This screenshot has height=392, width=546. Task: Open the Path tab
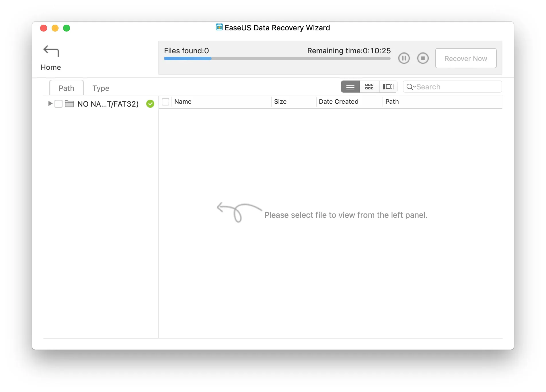click(67, 88)
